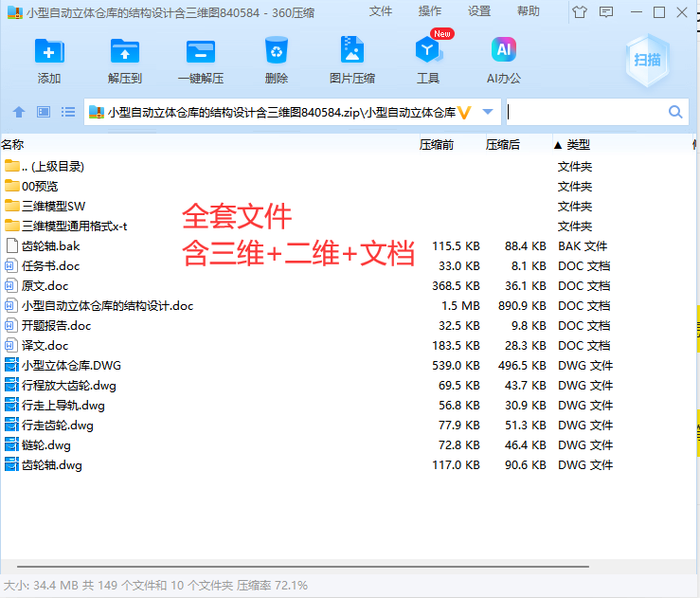Sort by the 压缩前 column header

[x=436, y=144]
